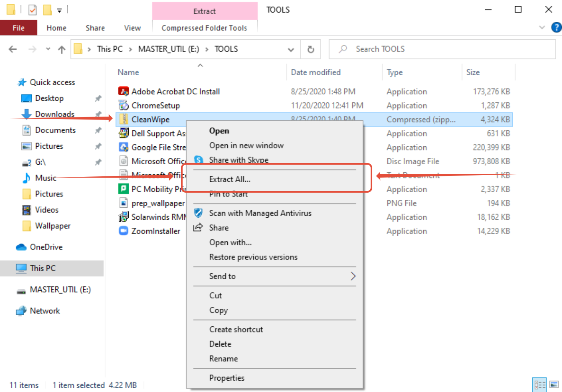Click the Search TOOLS input field
The image size is (562, 392).
[x=442, y=49]
